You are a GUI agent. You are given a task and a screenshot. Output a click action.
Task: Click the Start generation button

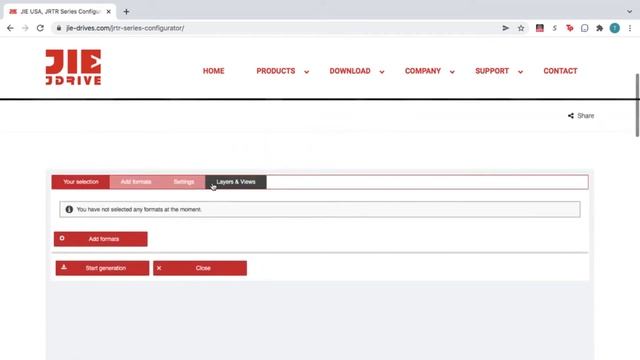click(102, 268)
